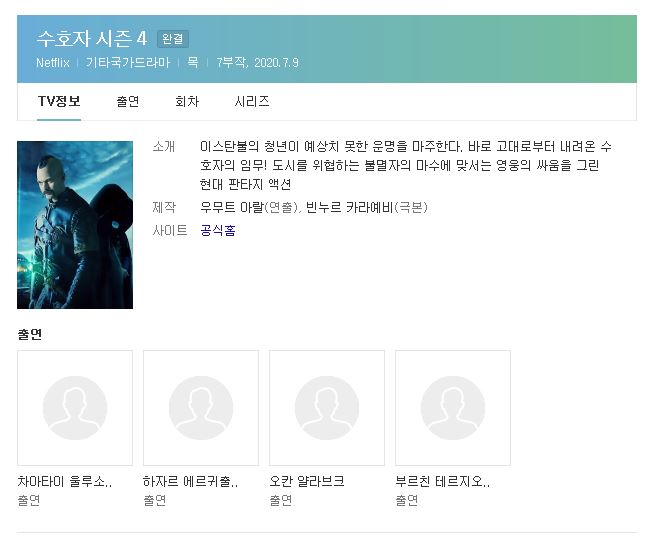Click the 수호자 시즌 4 title
The image size is (652, 542).
pos(92,39)
